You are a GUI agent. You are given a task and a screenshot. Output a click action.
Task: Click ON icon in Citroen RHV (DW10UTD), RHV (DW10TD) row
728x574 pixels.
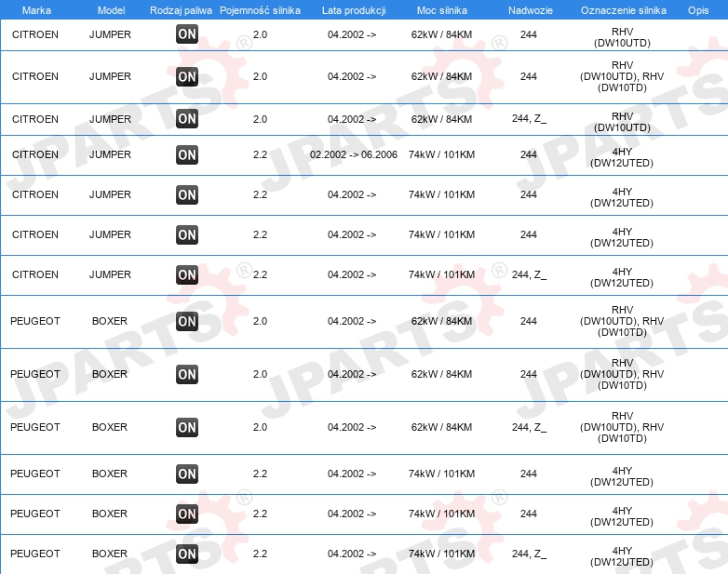(x=187, y=76)
